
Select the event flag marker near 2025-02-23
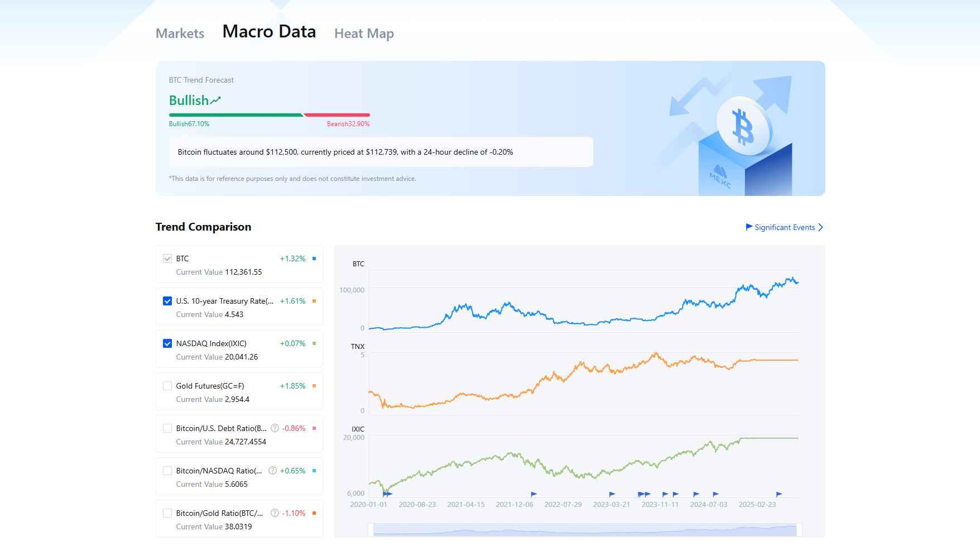(778, 494)
